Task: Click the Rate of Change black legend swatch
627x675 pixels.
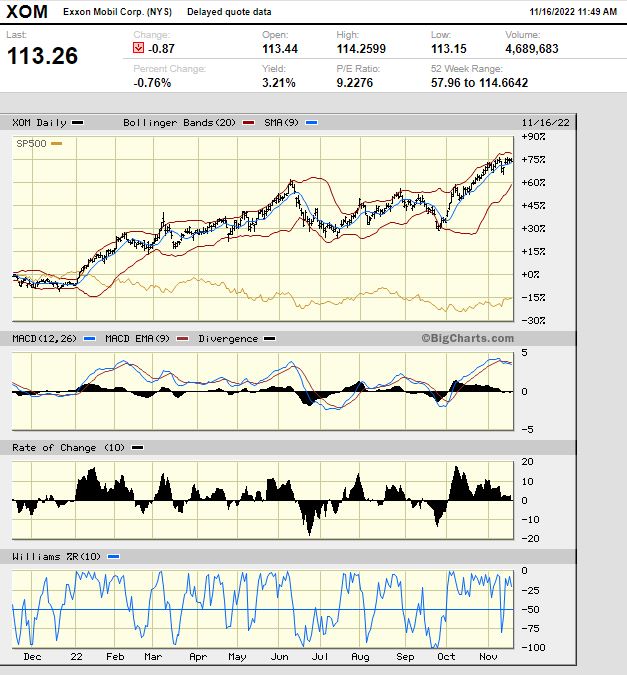Action: (x=137, y=448)
